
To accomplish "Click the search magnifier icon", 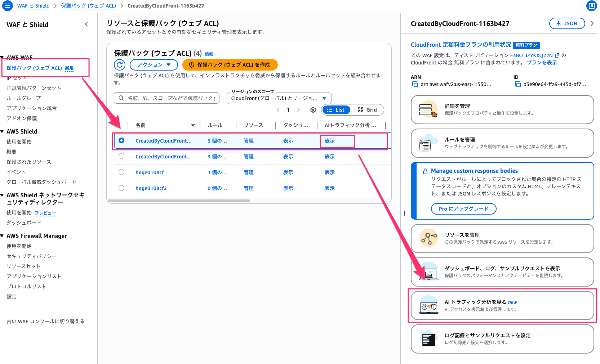I will (x=121, y=98).
